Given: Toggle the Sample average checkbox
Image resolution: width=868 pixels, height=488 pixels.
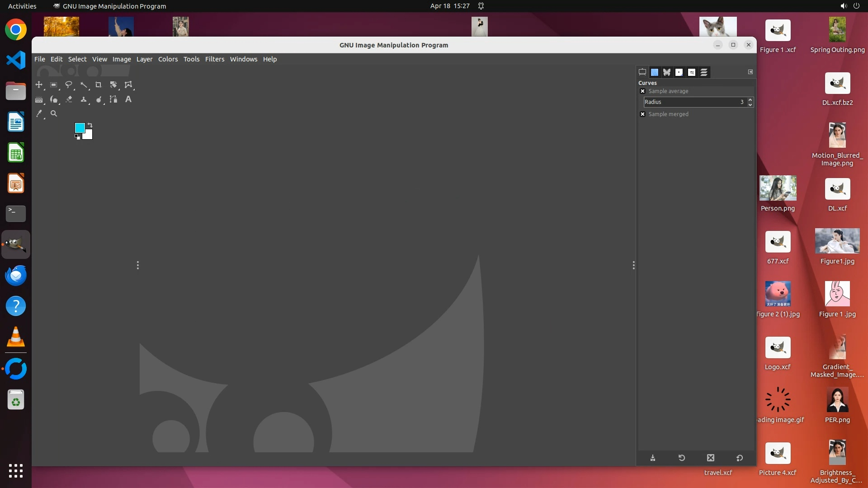Looking at the screenshot, I should tap(643, 91).
